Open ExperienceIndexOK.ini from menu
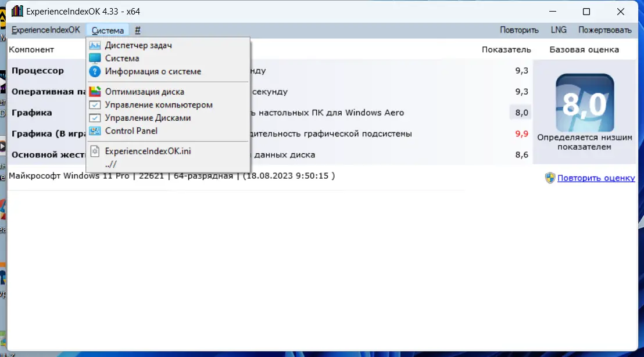Image resolution: width=644 pixels, height=357 pixels. 169,151
